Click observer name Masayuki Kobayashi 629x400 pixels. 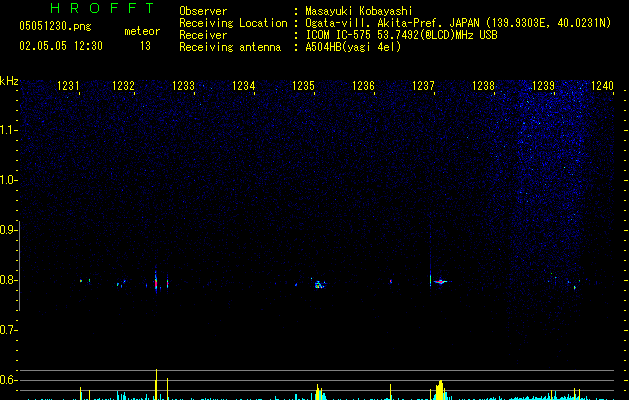(x=359, y=11)
